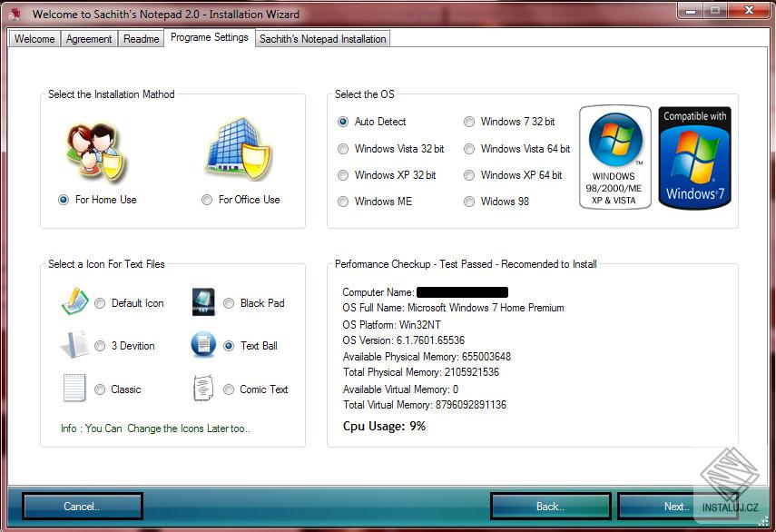Choose Auto Detect OS option
The image size is (776, 532).
[343, 122]
